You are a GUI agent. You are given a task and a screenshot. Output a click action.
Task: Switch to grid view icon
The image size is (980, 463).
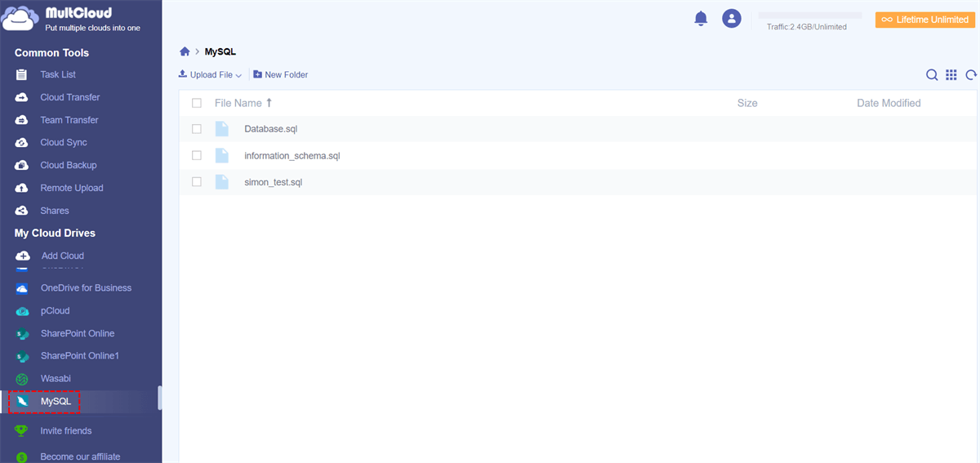(951, 75)
